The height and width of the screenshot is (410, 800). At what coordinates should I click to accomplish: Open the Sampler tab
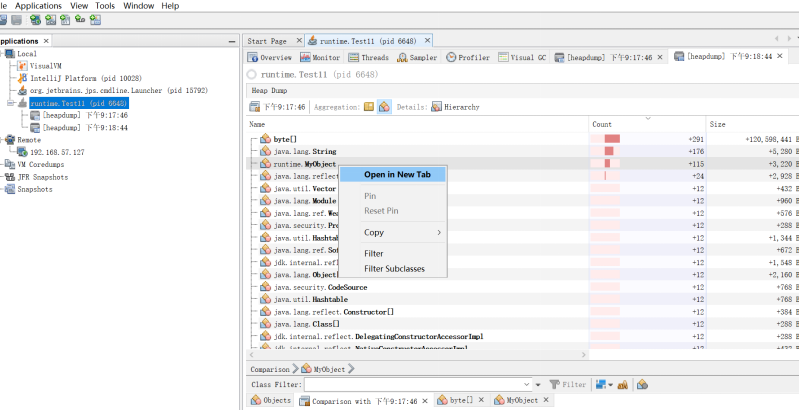coord(418,58)
